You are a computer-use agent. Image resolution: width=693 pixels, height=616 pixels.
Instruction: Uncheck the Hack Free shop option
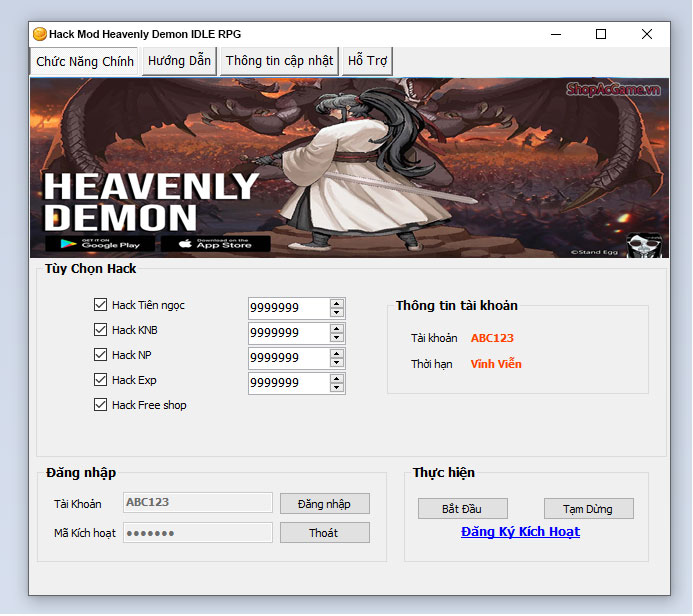100,405
